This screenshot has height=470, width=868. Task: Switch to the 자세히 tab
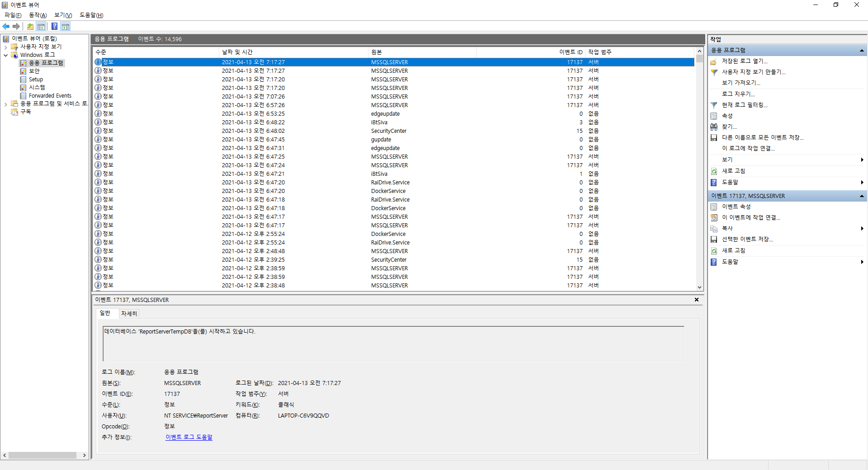(129, 314)
